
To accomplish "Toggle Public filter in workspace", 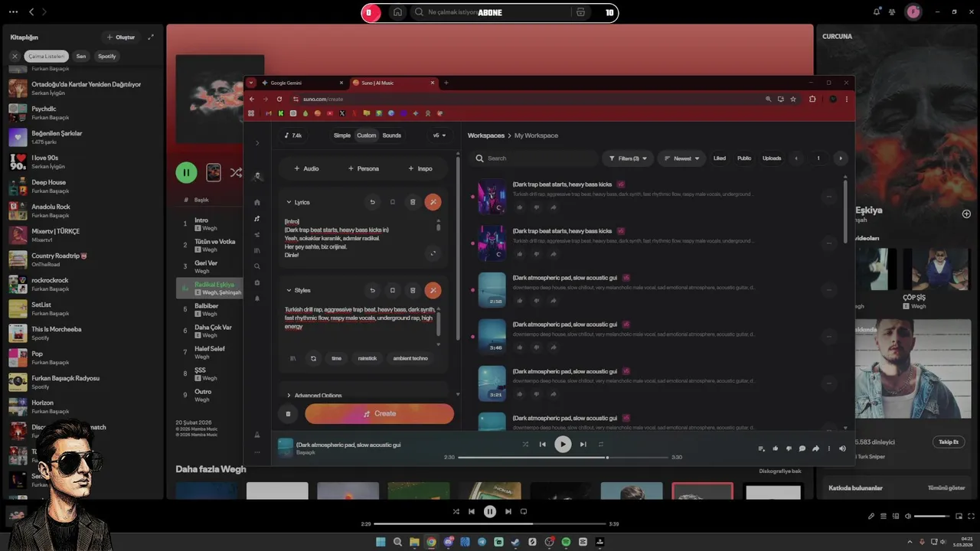I will [x=744, y=158].
